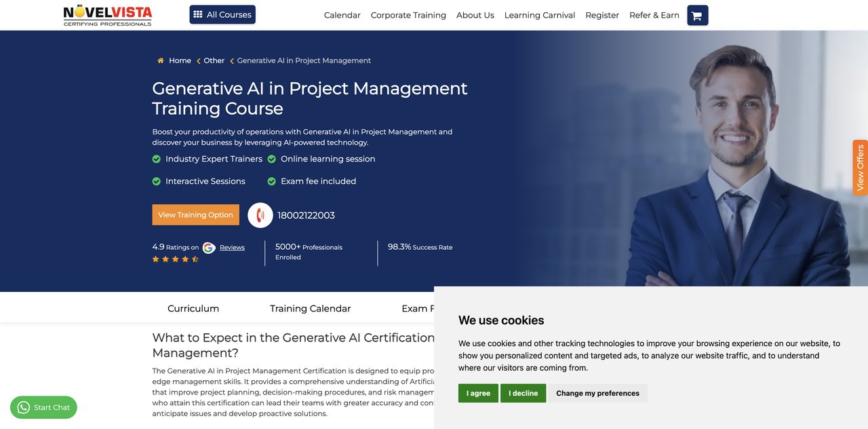Image resolution: width=868 pixels, height=429 pixels.
Task: Click the green check next to Exam fee included
Action: coord(272,181)
